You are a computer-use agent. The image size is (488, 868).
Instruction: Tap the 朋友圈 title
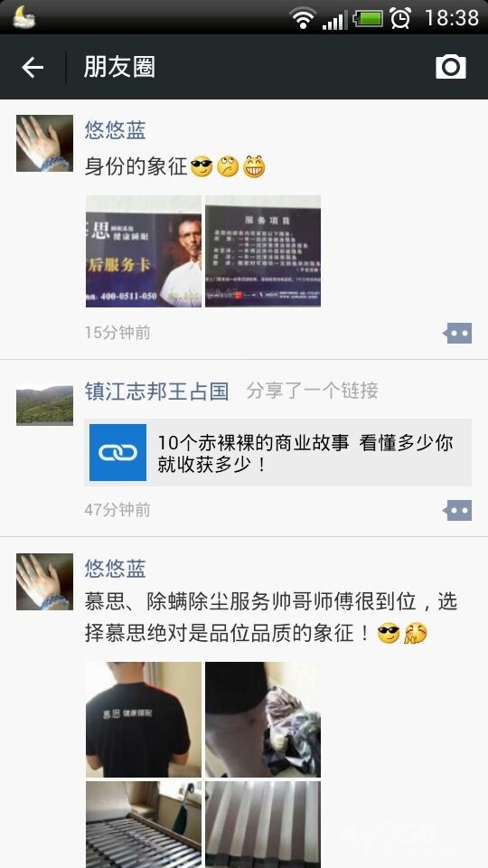119,67
